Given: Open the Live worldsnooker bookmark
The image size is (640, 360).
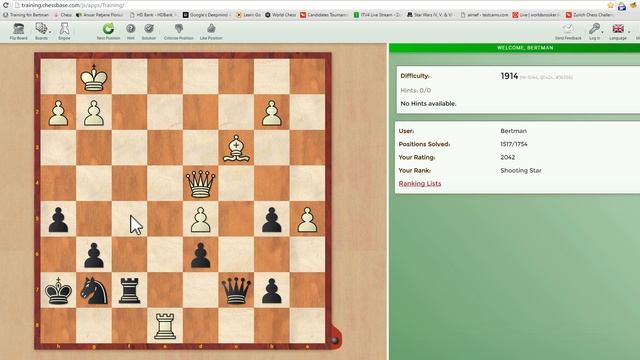Looking at the screenshot, I should click(x=536, y=15).
